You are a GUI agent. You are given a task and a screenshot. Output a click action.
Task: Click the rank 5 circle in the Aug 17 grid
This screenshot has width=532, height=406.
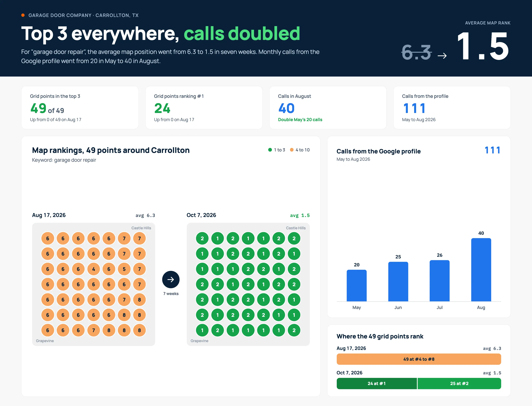point(124,269)
